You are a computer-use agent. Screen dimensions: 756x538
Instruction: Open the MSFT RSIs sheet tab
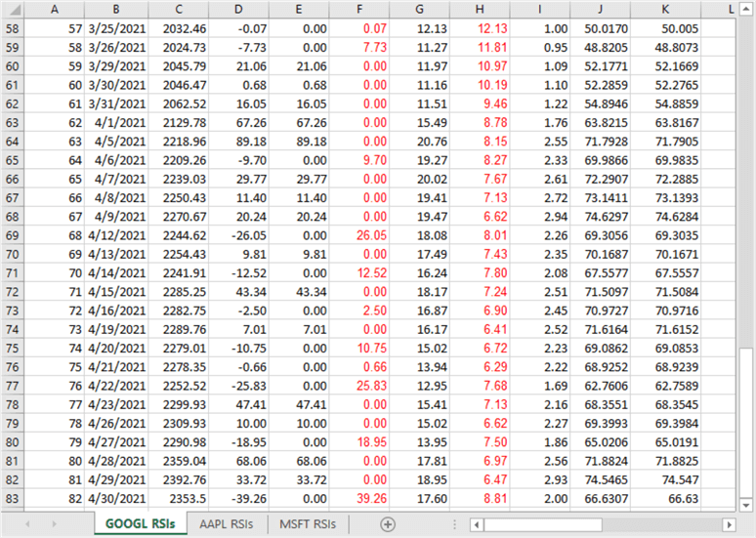(x=308, y=524)
